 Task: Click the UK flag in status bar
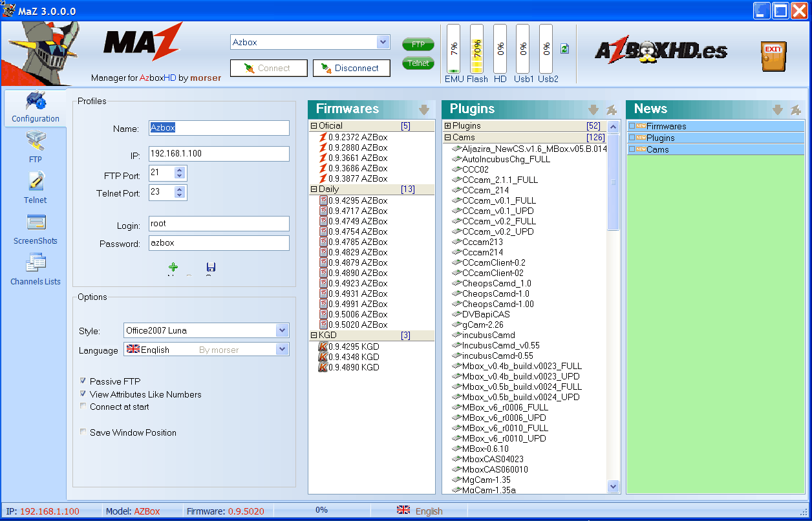click(x=403, y=510)
